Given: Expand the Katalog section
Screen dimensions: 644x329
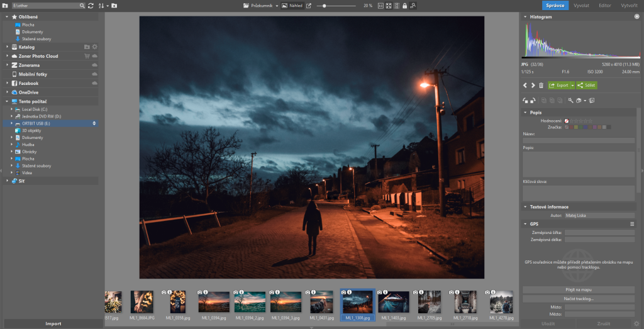Looking at the screenshot, I should [7, 47].
